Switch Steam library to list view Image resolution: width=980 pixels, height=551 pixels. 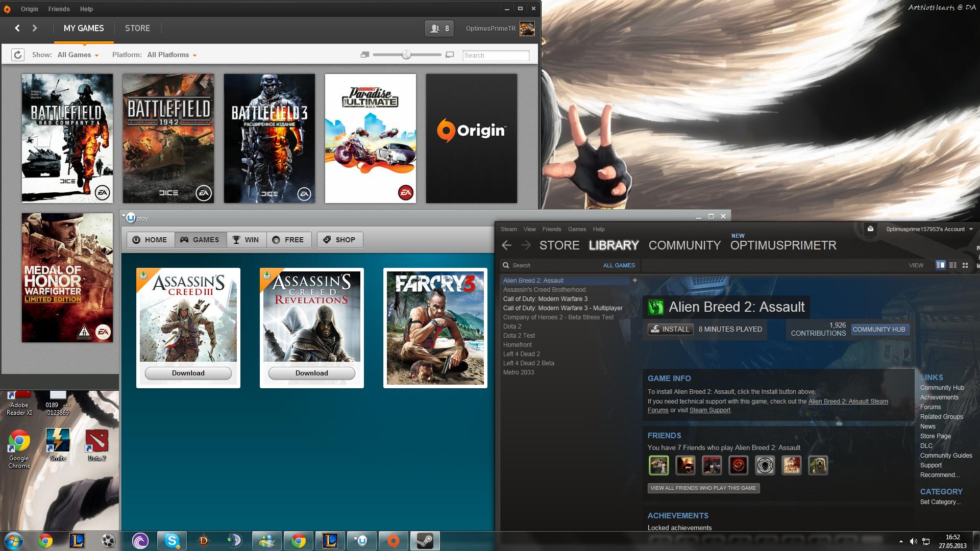(x=952, y=265)
